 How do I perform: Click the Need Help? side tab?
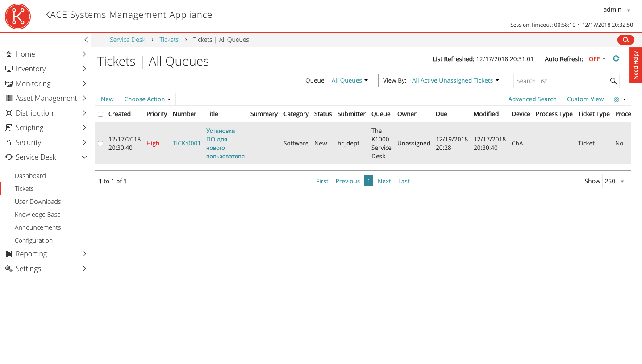tap(636, 65)
